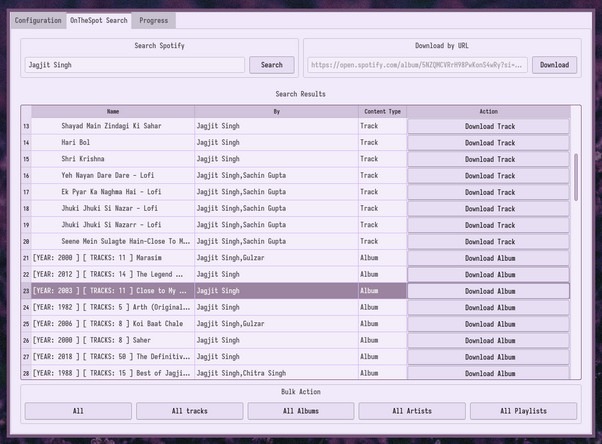Download the Saher album
The width and height of the screenshot is (602, 444).
pyautogui.click(x=488, y=341)
